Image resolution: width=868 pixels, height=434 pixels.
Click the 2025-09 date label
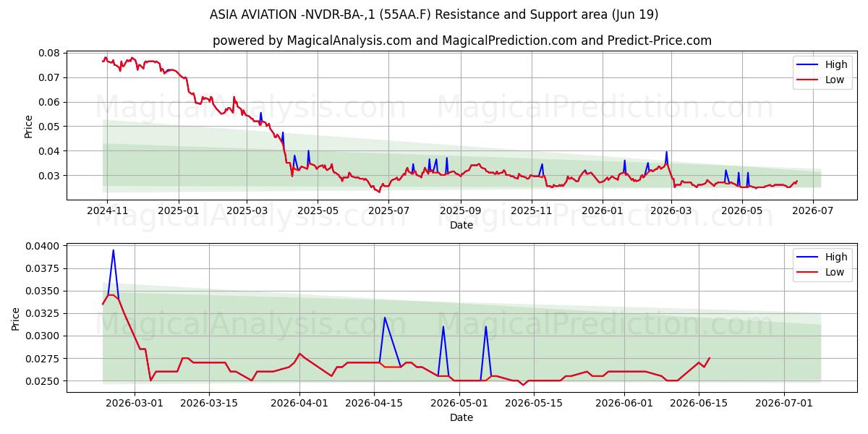pos(460,210)
